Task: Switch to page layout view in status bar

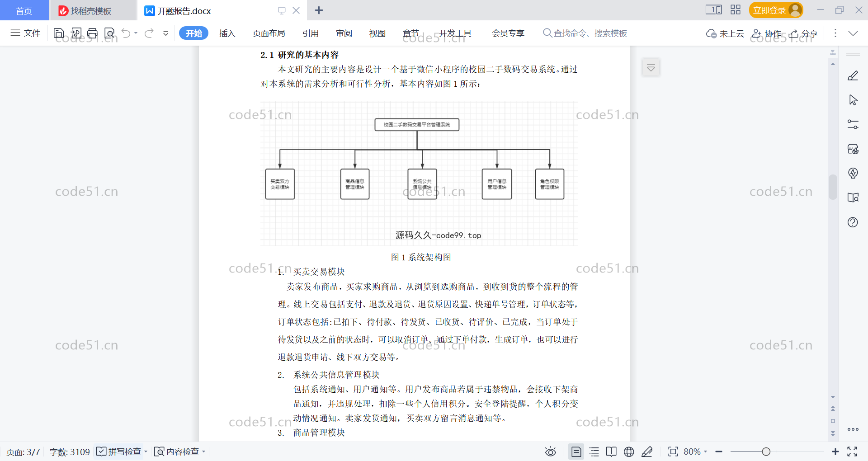Action: pyautogui.click(x=576, y=452)
